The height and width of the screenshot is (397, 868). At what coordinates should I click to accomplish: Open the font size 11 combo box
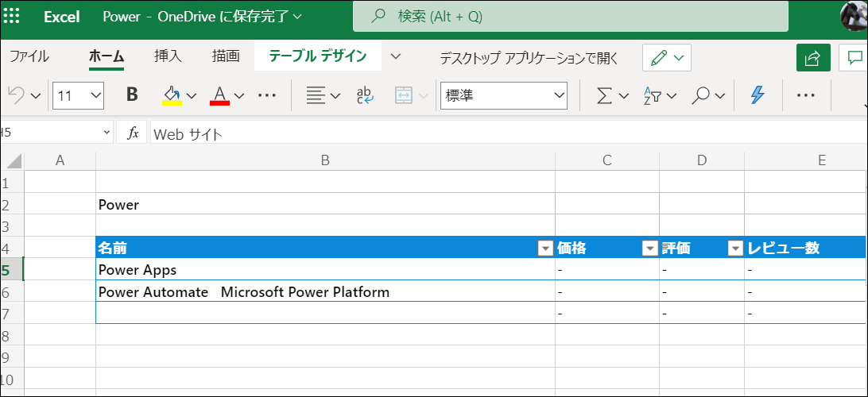click(78, 95)
